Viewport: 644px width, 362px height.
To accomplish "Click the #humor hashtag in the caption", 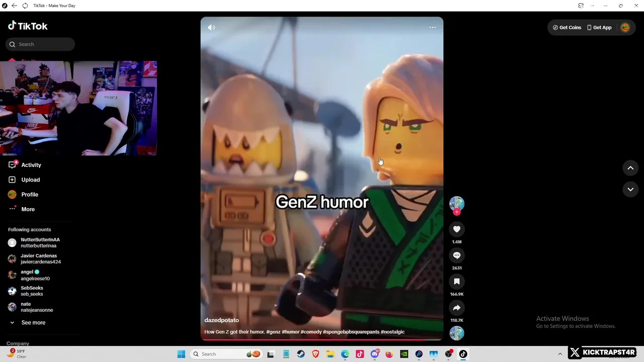I will 291,332.
